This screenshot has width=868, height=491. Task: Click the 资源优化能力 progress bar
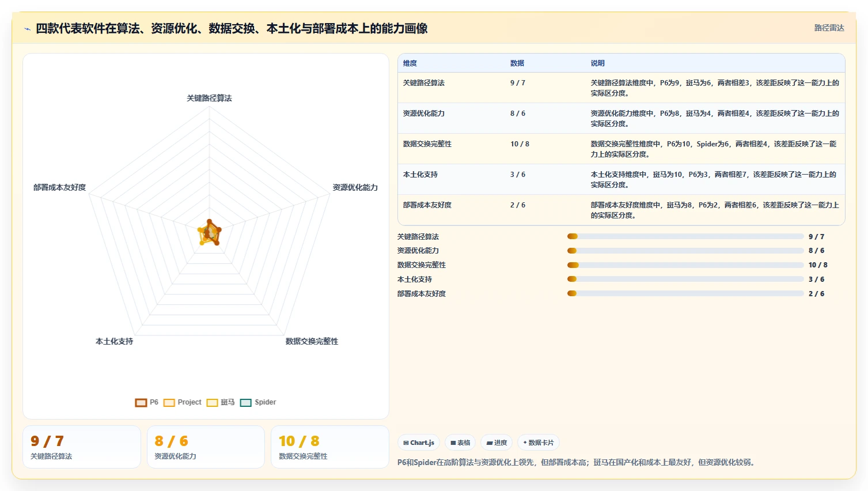click(685, 251)
